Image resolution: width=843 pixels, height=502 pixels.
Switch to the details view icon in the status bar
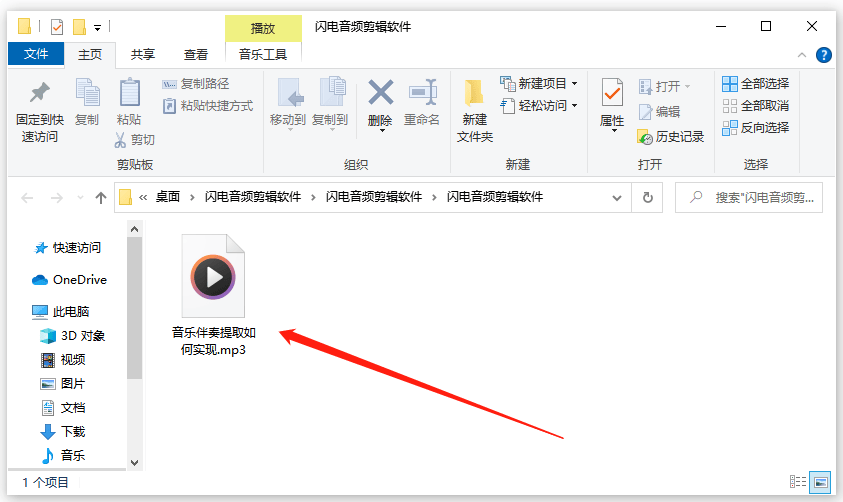point(798,482)
